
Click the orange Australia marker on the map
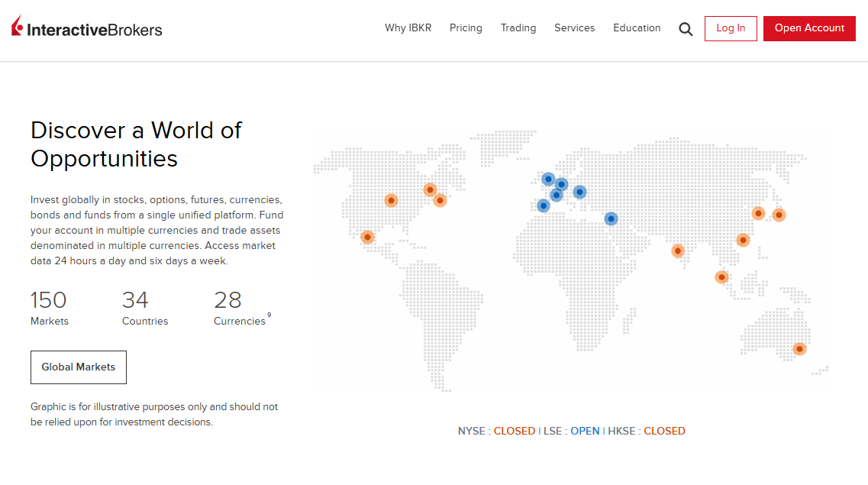801,348
